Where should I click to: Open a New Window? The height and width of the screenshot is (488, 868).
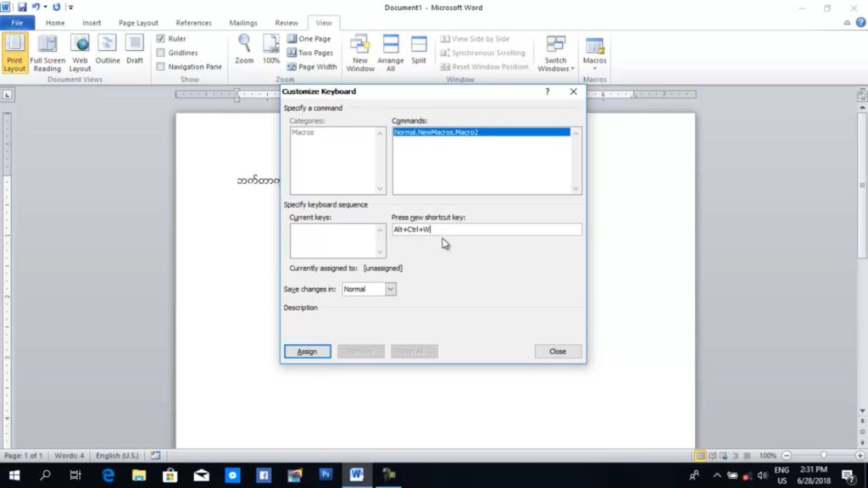click(360, 53)
